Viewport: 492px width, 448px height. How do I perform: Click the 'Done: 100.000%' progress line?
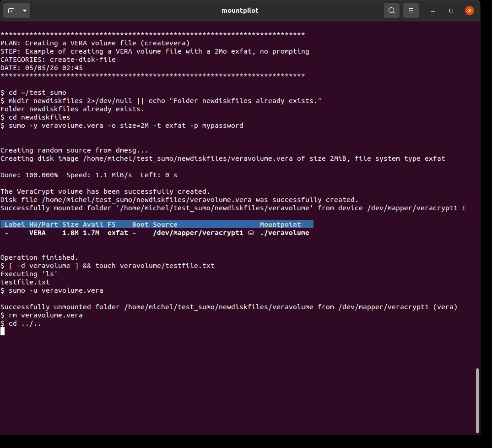(x=89, y=175)
